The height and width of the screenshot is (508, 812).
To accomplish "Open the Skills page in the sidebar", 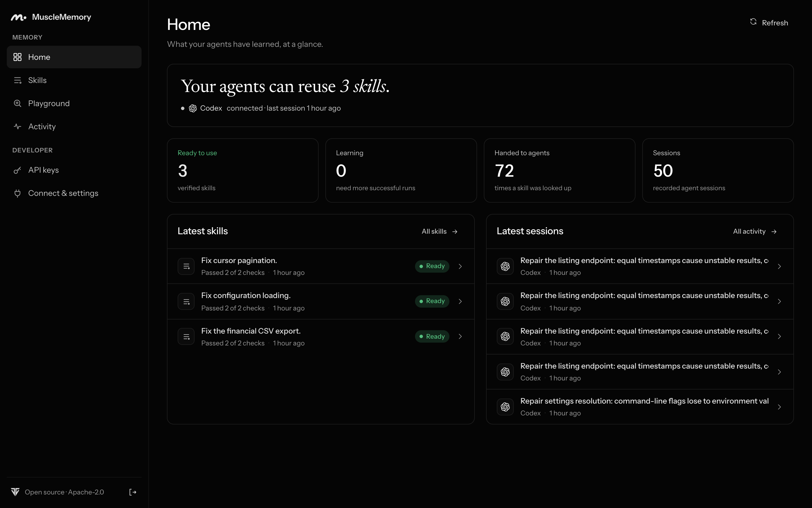I will [x=74, y=80].
